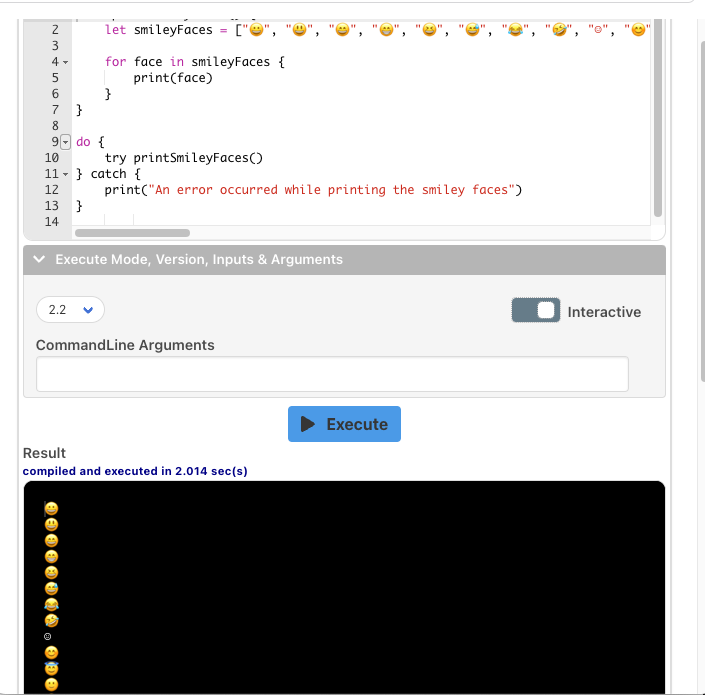Click the tears-of-joy emoji in the output
Screen dimensions: 705x695
pyautogui.click(x=51, y=605)
